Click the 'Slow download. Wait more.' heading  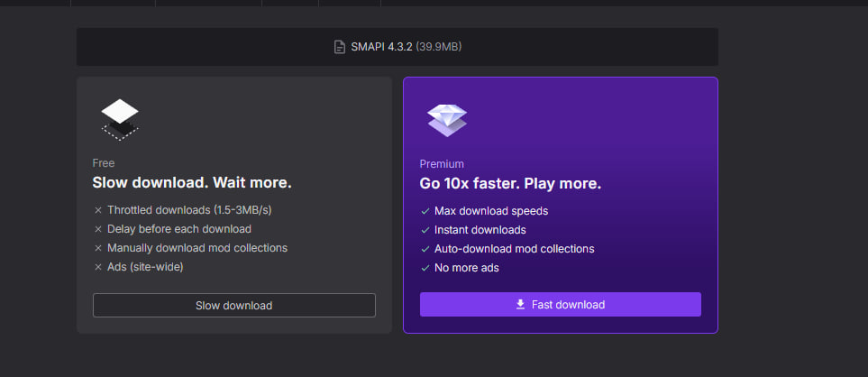(x=192, y=183)
